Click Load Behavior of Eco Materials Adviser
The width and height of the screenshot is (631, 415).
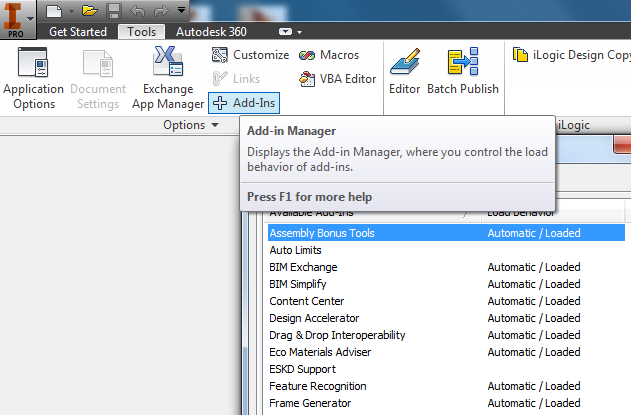(x=534, y=352)
